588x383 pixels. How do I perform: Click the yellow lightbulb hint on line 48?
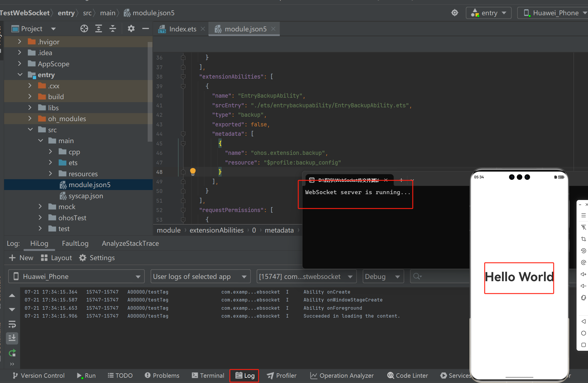[x=193, y=172]
